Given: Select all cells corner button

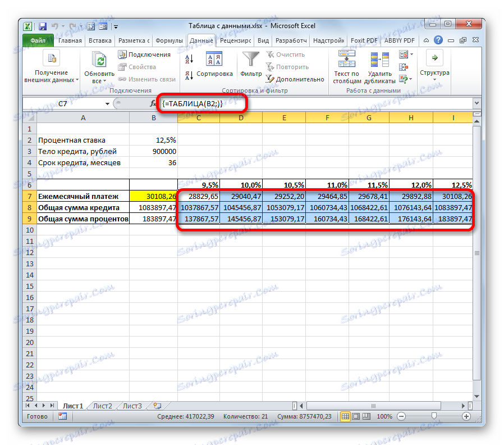Looking at the screenshot, I should [x=30, y=118].
